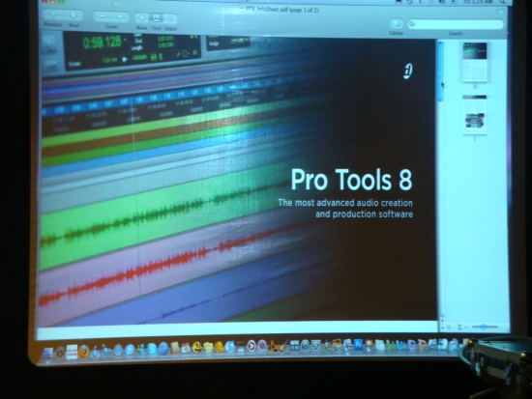Image resolution: width=532 pixels, height=399 pixels.
Task: Open Finder from the dock
Action: click(x=48, y=353)
